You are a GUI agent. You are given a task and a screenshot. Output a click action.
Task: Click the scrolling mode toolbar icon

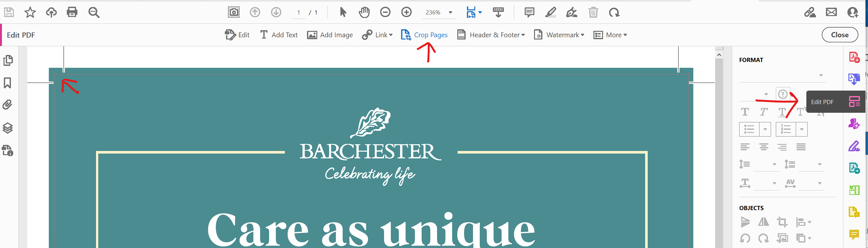498,13
